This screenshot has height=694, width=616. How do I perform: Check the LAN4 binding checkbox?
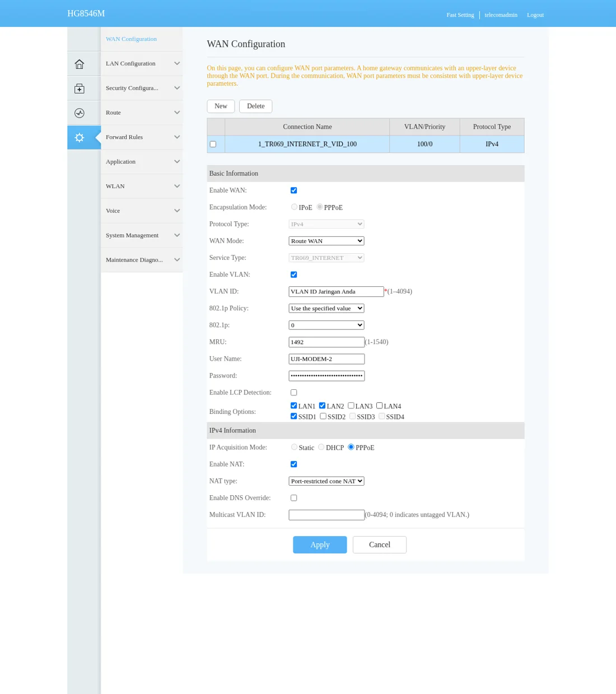pyautogui.click(x=379, y=406)
